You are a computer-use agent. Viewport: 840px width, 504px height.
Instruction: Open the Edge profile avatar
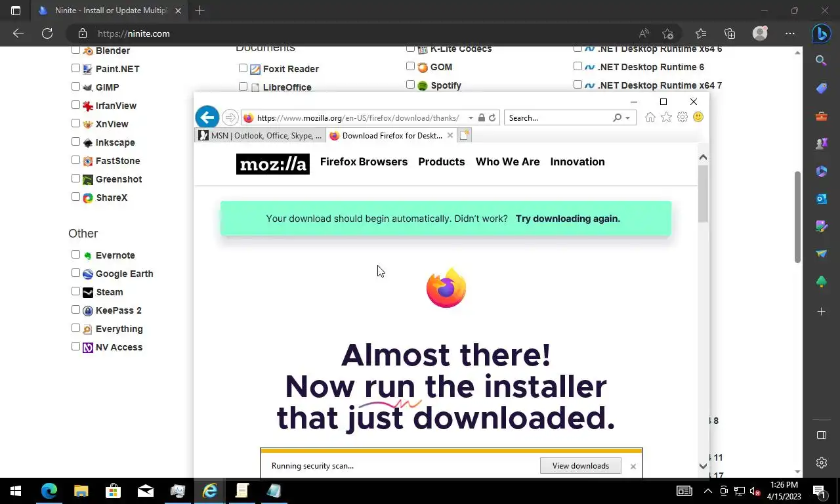point(760,33)
